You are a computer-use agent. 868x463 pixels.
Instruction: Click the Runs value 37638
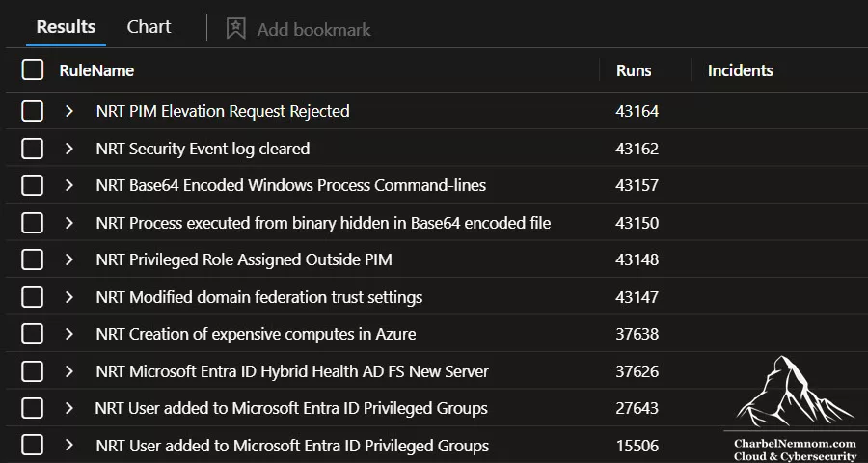[637, 335]
